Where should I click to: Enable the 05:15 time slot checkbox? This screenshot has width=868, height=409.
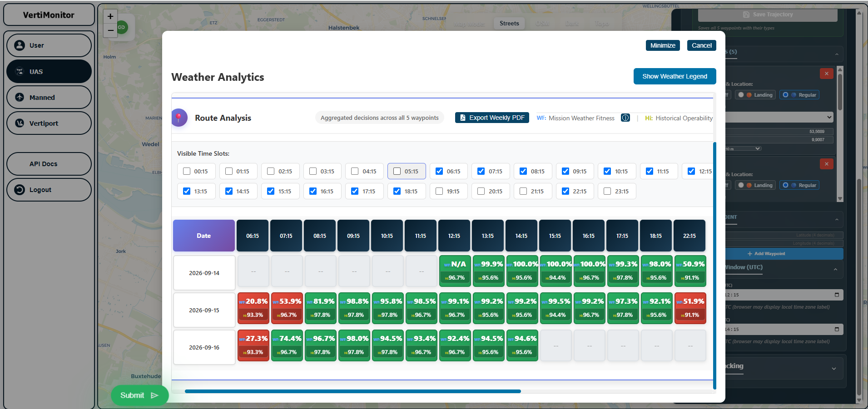coord(397,171)
